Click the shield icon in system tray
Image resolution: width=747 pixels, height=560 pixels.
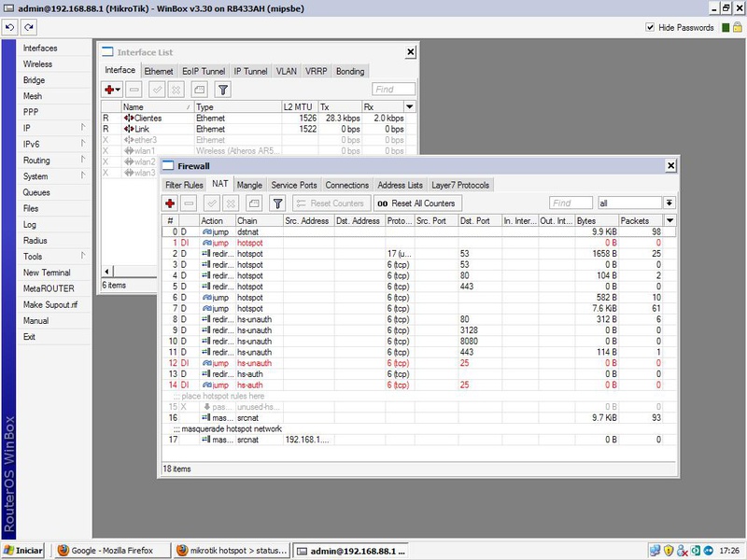pos(669,551)
